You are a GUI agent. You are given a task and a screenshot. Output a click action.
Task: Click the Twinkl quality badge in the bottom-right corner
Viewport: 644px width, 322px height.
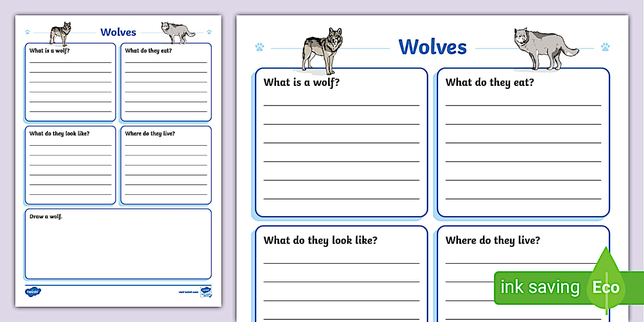[x=206, y=292]
